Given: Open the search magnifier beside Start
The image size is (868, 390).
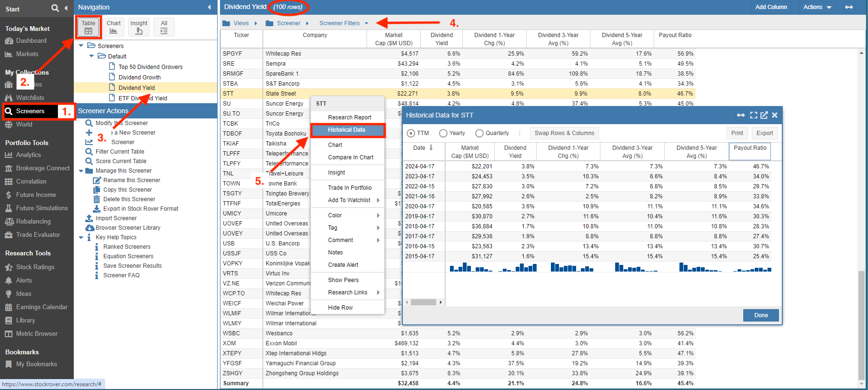Looking at the screenshot, I should 55,8.
